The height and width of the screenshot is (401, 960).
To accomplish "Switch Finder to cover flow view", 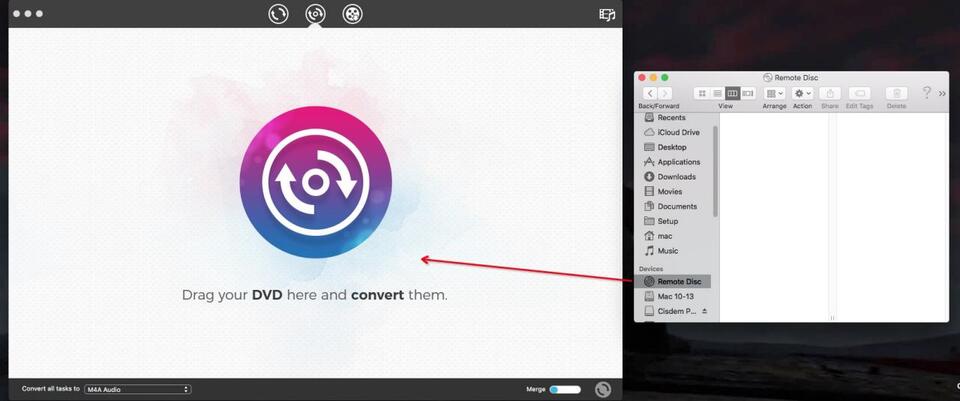I will click(x=747, y=93).
